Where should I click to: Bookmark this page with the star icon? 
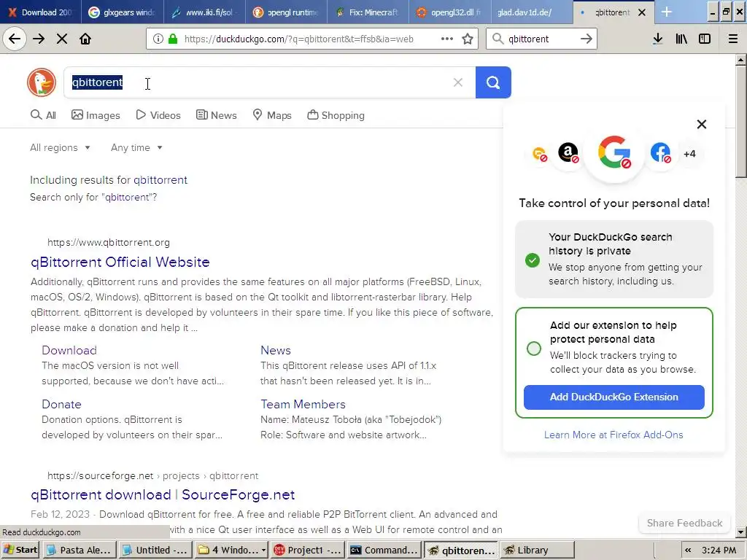coord(468,39)
